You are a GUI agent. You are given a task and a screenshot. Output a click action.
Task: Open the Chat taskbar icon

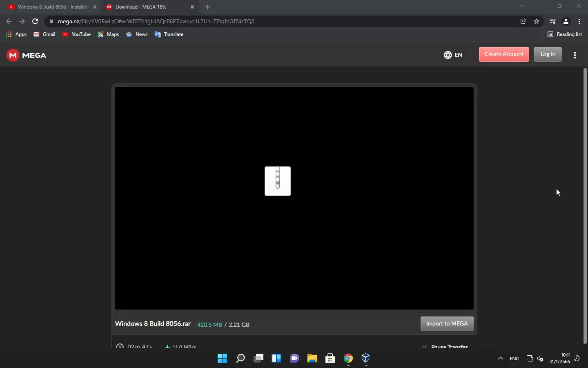point(294,359)
